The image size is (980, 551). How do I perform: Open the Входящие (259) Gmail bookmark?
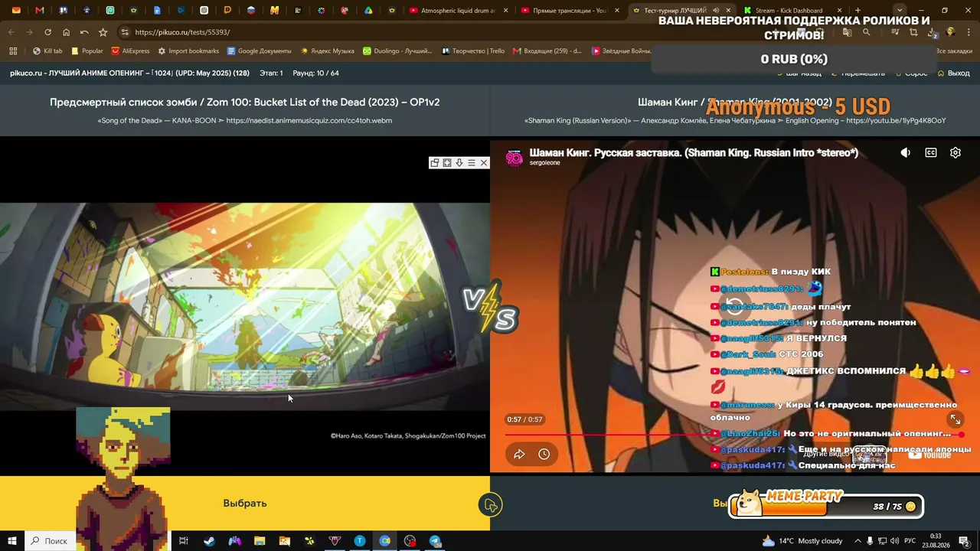tap(547, 51)
